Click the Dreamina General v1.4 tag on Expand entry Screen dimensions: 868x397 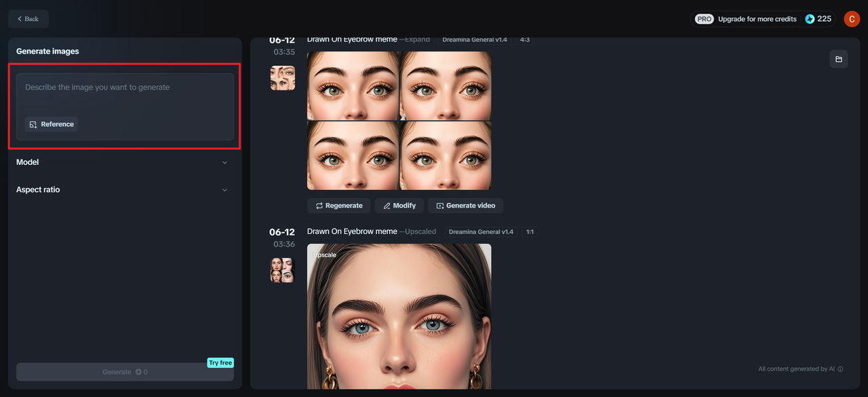(x=475, y=40)
